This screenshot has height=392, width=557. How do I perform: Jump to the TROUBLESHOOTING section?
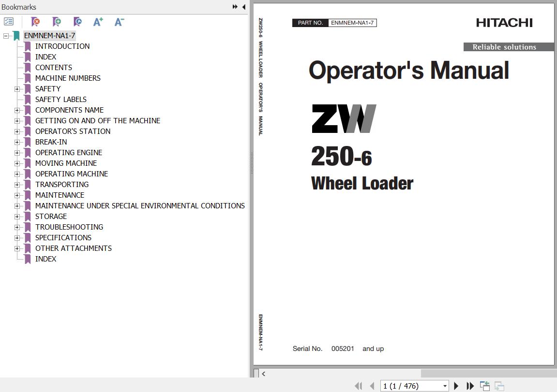(x=69, y=227)
